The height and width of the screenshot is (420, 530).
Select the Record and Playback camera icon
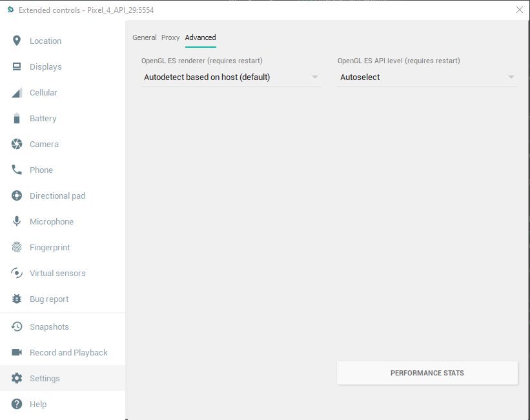click(x=15, y=352)
